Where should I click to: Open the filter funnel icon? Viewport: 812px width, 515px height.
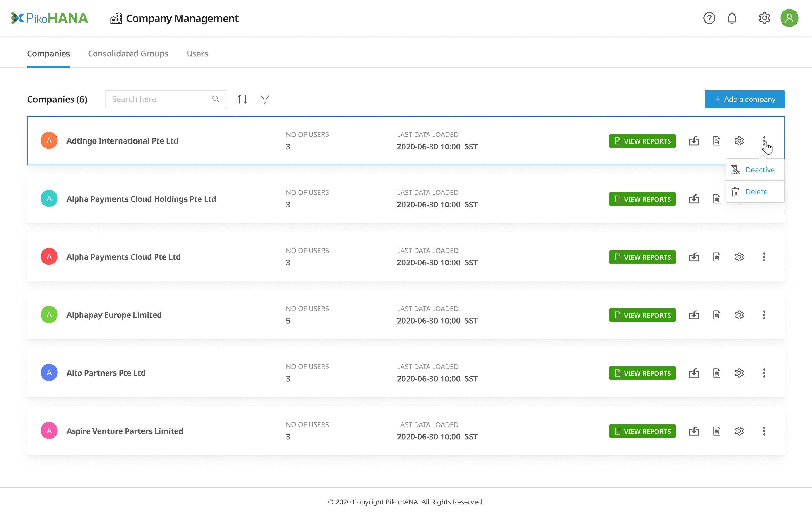(265, 99)
